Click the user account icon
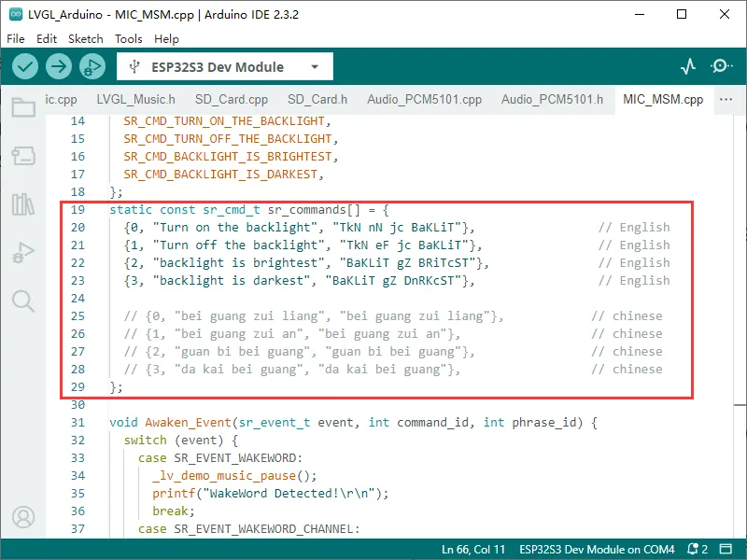 [x=23, y=516]
